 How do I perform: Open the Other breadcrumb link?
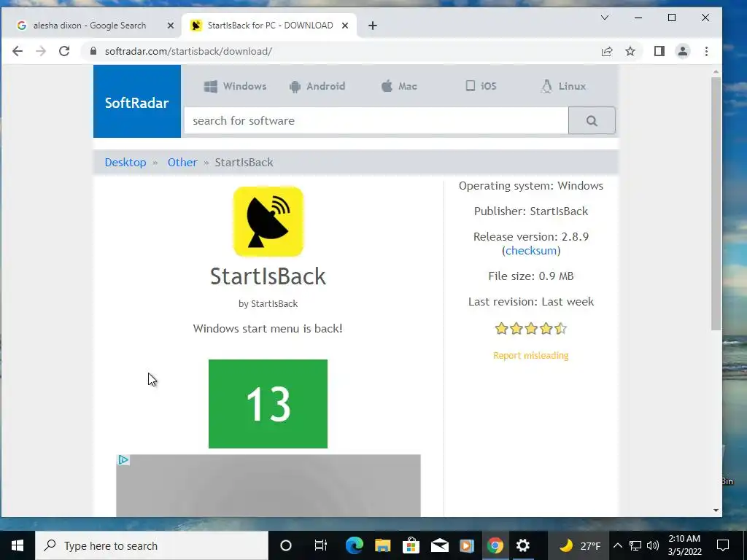182,163
